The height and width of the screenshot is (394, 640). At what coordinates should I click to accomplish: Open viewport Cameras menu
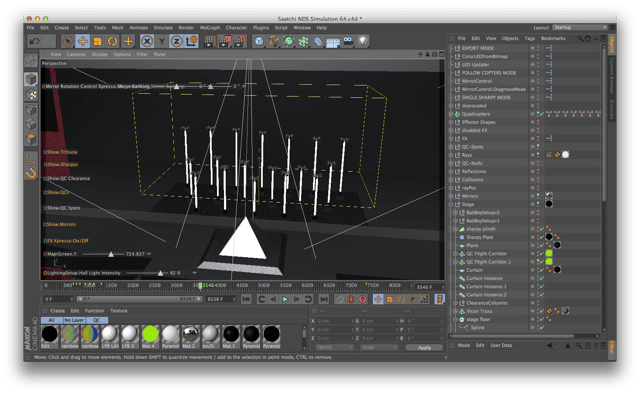76,54
